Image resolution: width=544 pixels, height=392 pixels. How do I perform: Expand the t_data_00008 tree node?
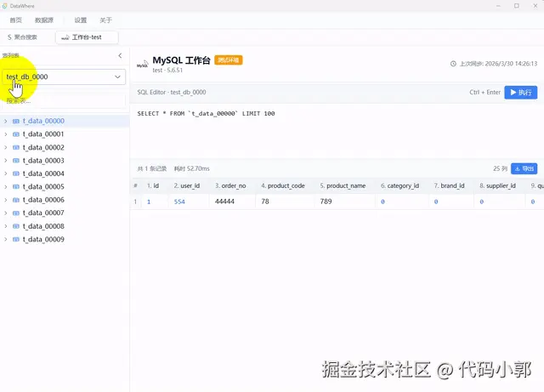click(6, 226)
